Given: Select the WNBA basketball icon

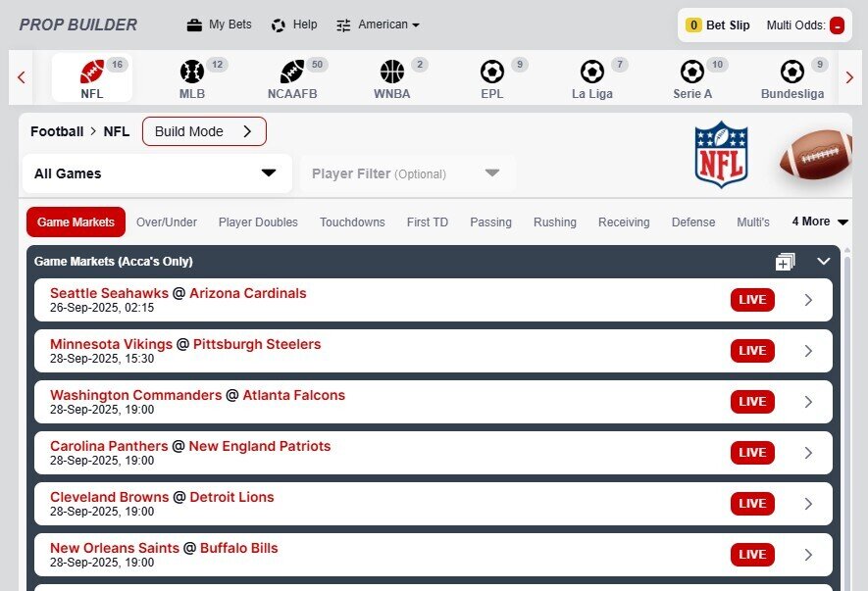Looking at the screenshot, I should point(390,71).
